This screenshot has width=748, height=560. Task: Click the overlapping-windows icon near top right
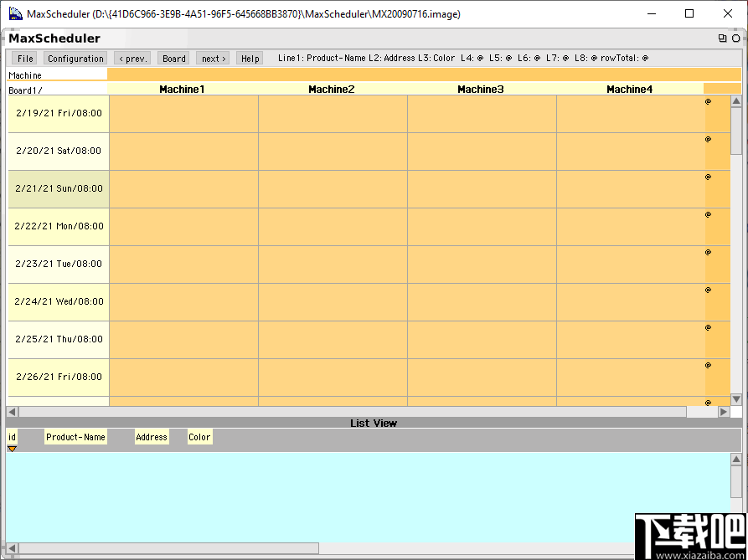(x=721, y=39)
